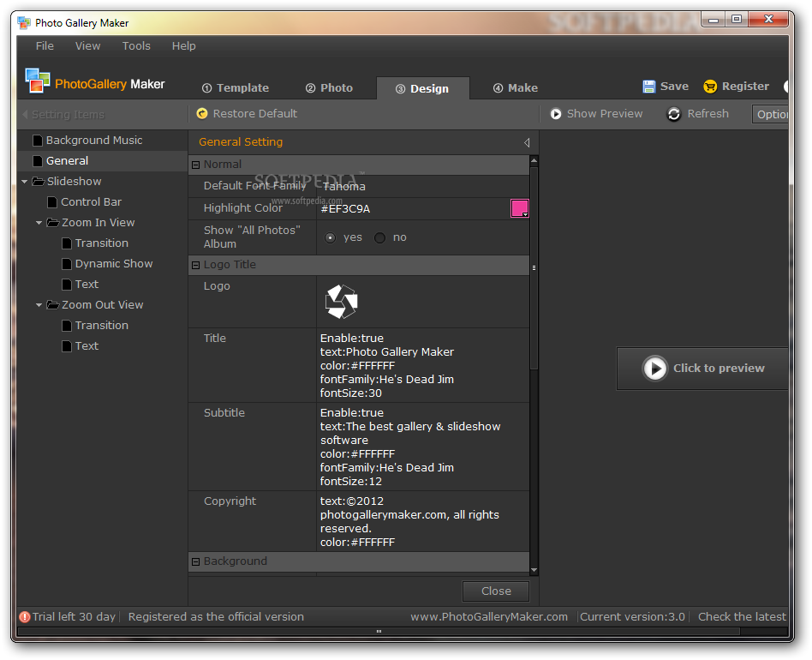Screen dimensions: 812x660
Task: Open the File menu
Action: point(45,46)
